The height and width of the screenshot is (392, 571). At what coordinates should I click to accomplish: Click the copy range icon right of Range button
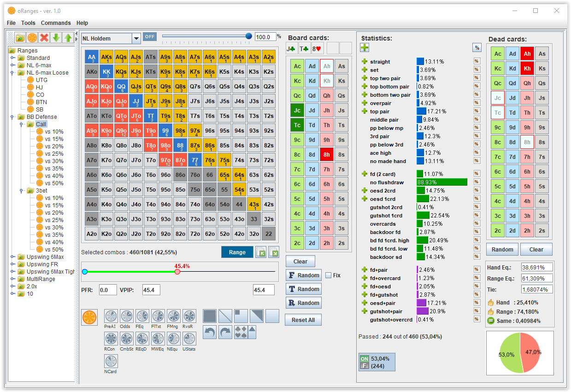tap(261, 252)
